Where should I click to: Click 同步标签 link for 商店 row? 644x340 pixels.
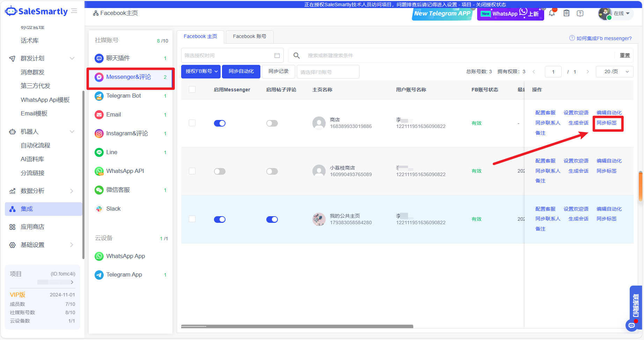click(607, 123)
